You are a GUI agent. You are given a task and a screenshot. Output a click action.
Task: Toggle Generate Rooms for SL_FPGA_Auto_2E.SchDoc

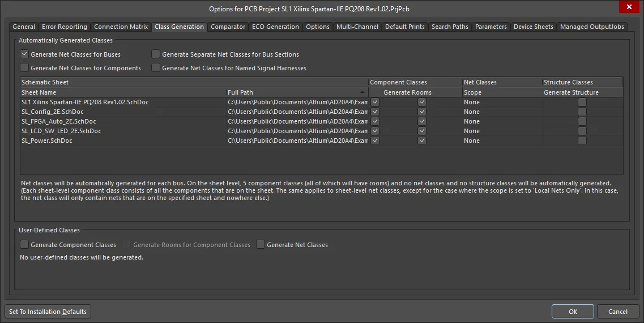tap(422, 121)
